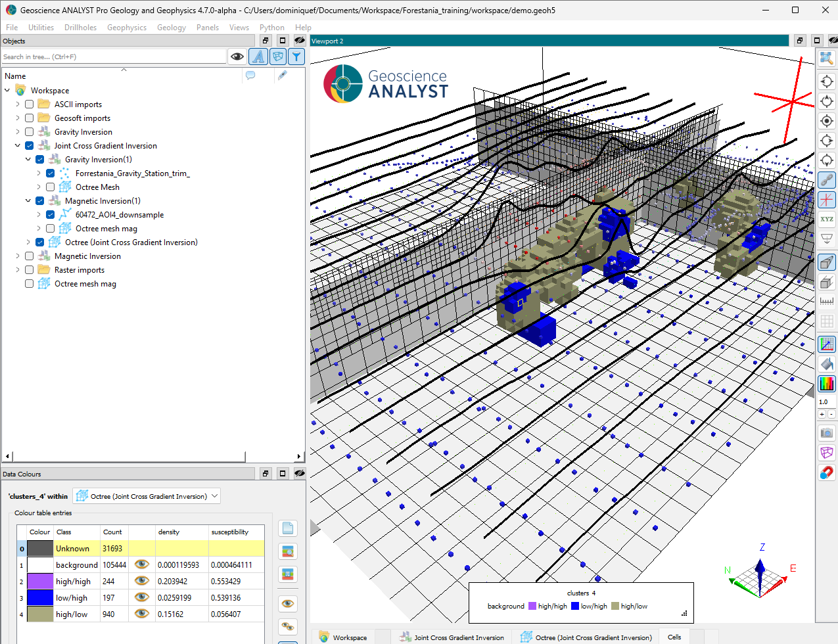
Task: Click the blank page icon in Data Colours
Action: point(288,528)
